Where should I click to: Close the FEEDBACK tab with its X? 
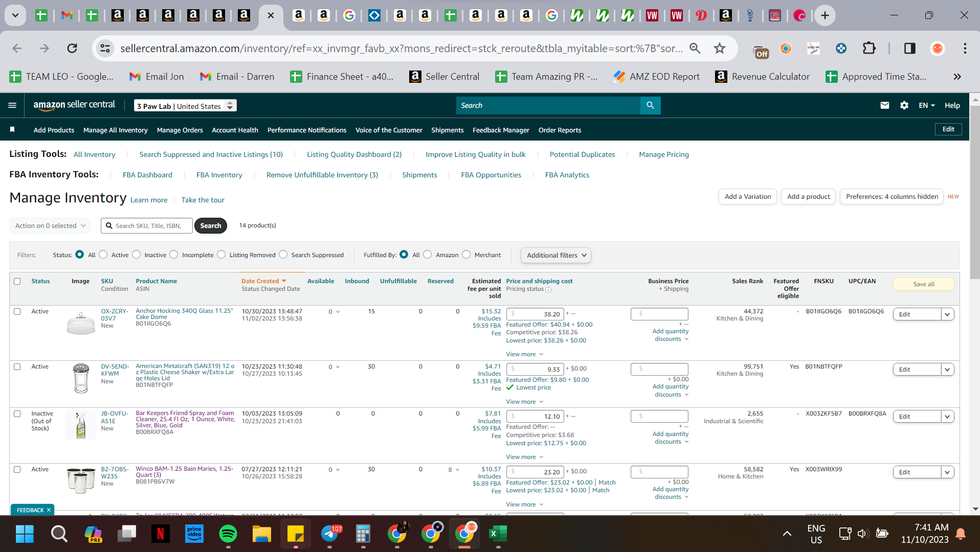(49, 510)
